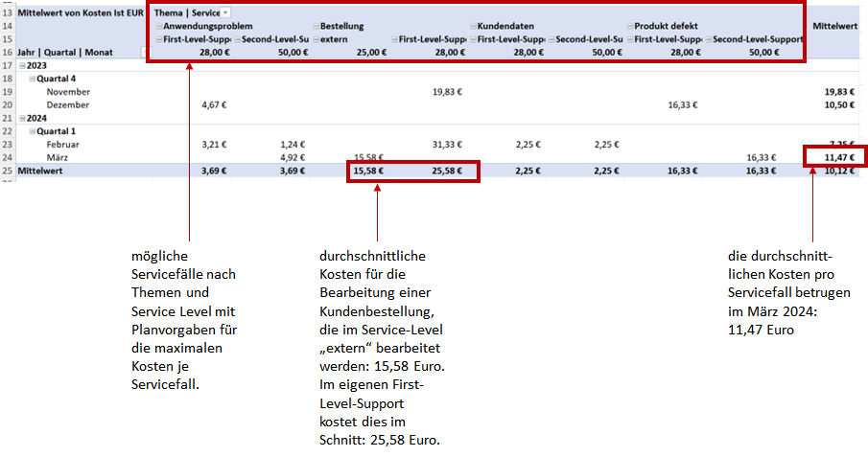Viewport: 868px width, 457px height.
Task: Collapse the 2024 year row group
Action: click(21, 118)
